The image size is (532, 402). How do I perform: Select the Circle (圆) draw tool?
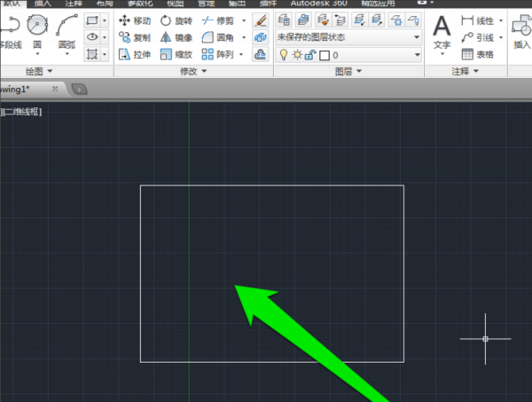[x=37, y=32]
